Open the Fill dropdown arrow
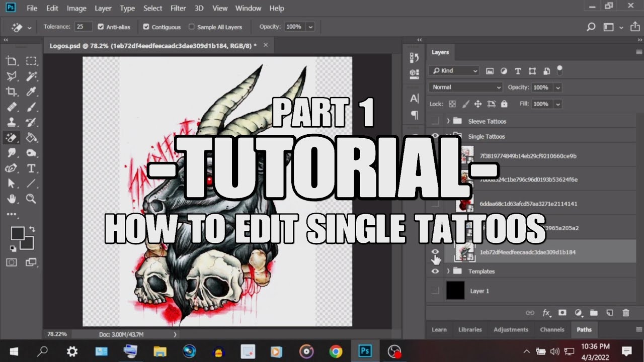 coord(557,104)
